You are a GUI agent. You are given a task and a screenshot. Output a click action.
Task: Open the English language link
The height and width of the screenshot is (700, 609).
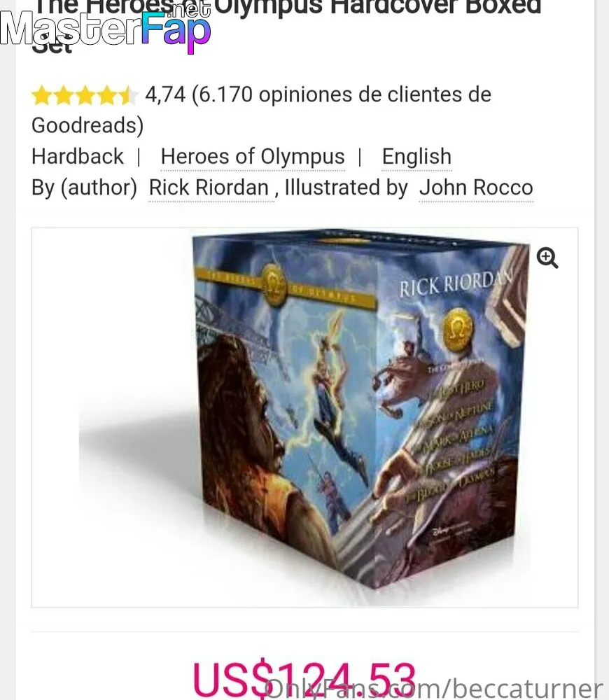pos(416,157)
